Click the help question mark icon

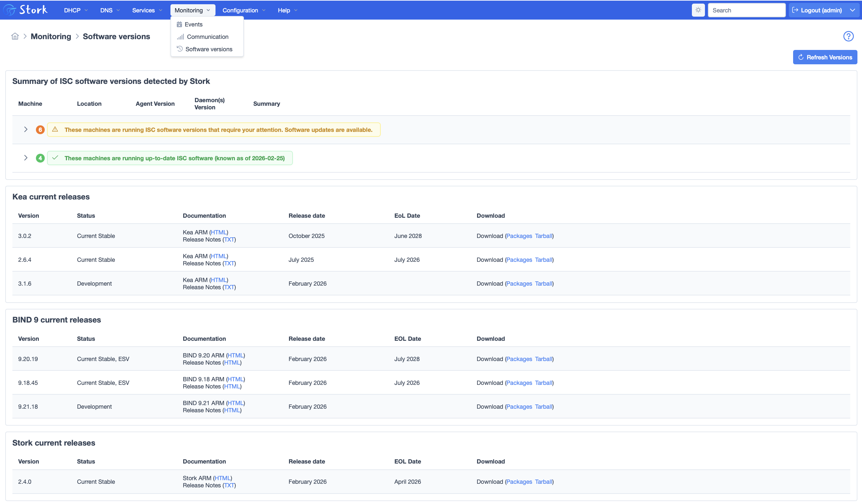pyautogui.click(x=848, y=36)
